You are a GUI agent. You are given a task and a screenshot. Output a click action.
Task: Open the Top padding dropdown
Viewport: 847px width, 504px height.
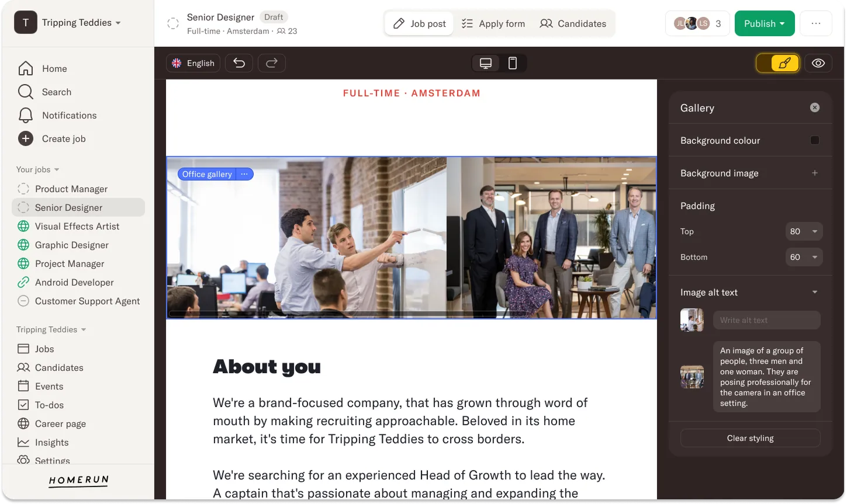point(804,231)
